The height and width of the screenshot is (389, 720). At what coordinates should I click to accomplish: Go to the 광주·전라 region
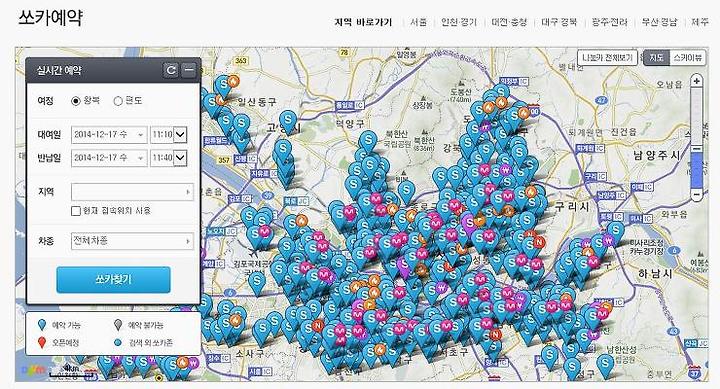[609, 22]
